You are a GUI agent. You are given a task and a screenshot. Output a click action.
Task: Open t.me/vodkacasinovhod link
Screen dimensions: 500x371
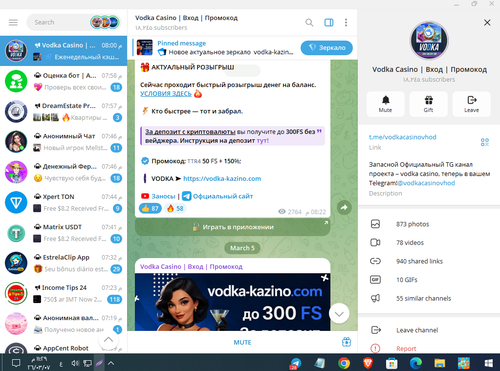coord(402,137)
